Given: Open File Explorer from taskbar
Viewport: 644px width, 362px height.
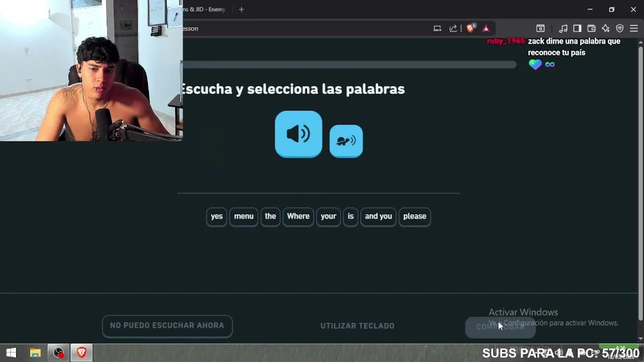Looking at the screenshot, I should (x=35, y=353).
